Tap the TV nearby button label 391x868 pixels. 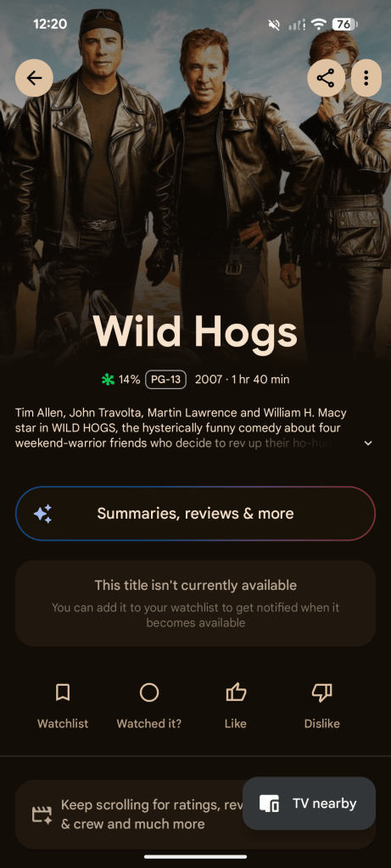[x=325, y=804]
